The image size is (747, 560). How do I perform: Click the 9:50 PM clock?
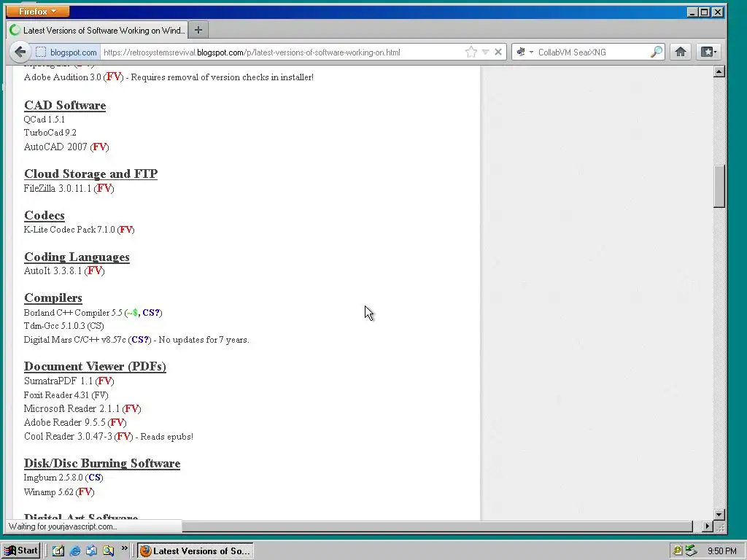click(721, 551)
